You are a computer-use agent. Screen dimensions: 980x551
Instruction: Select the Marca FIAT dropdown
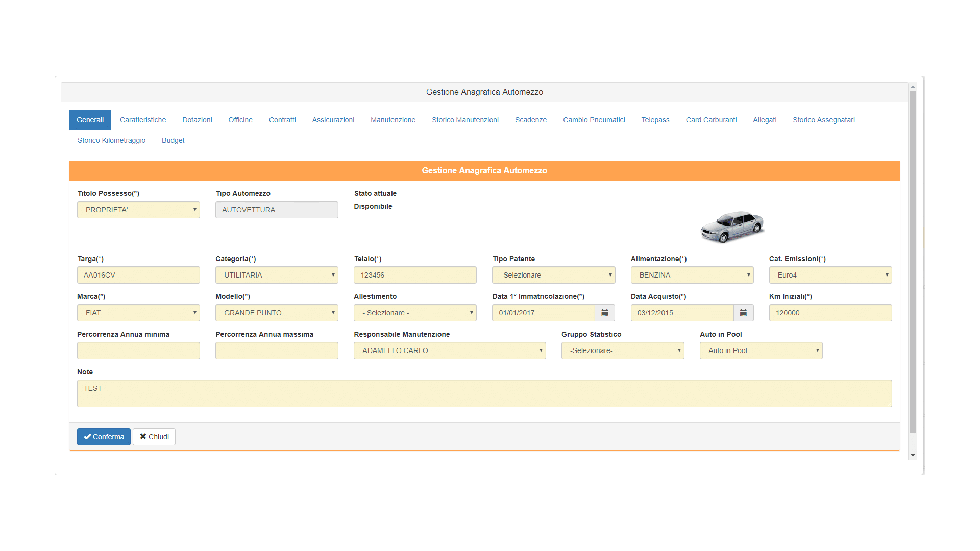[x=138, y=313]
